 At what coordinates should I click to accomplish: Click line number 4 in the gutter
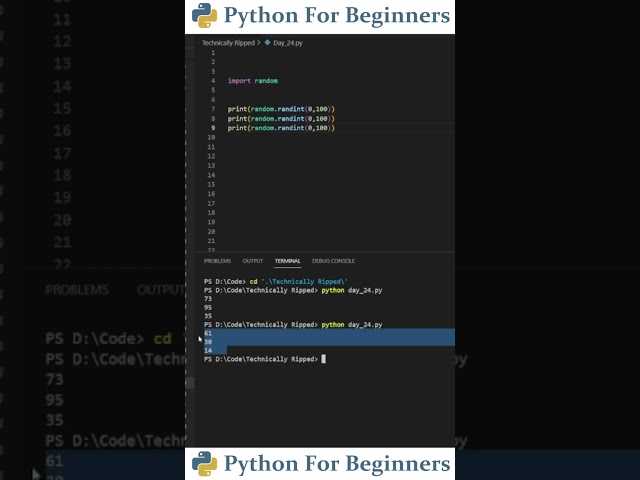click(213, 81)
